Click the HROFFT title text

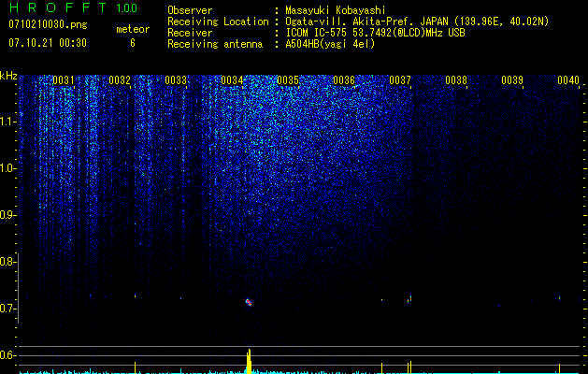(x=58, y=7)
